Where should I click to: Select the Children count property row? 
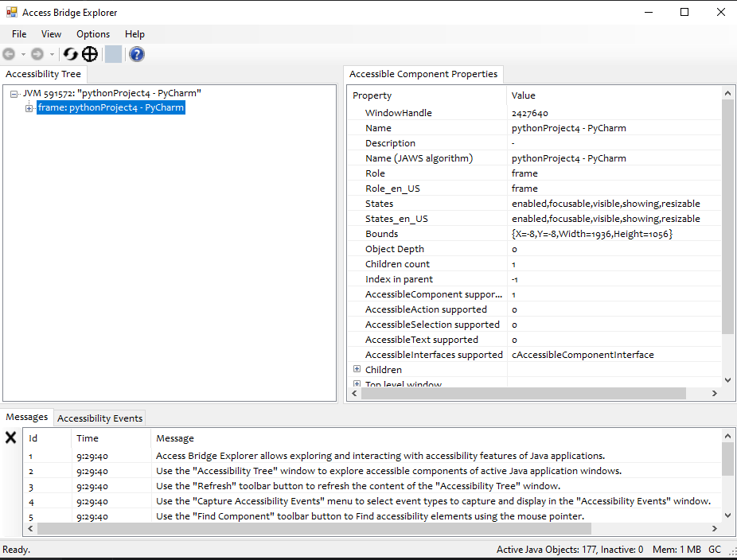534,264
